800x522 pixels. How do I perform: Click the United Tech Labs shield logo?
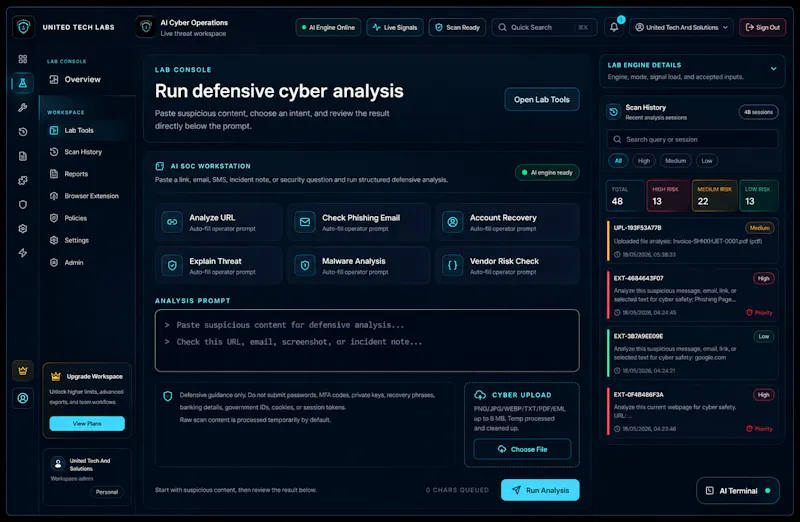tap(23, 27)
